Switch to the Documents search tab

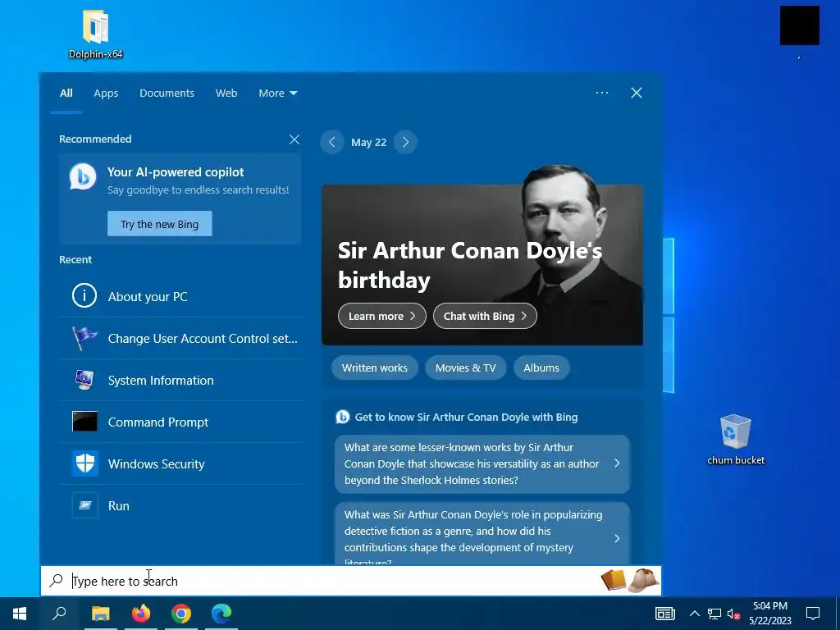coord(167,94)
